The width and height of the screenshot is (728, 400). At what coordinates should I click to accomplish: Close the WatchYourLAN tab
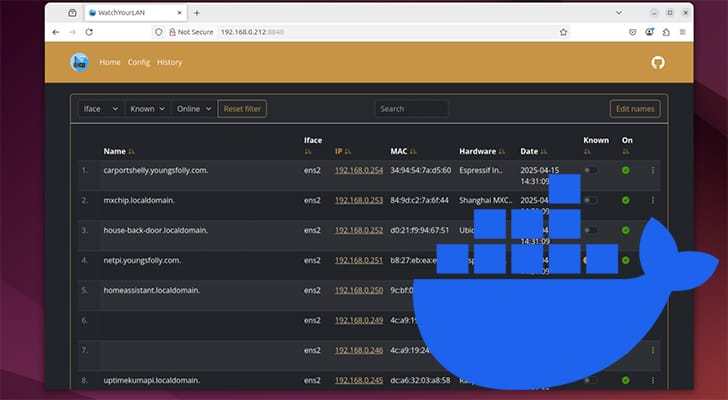point(180,13)
